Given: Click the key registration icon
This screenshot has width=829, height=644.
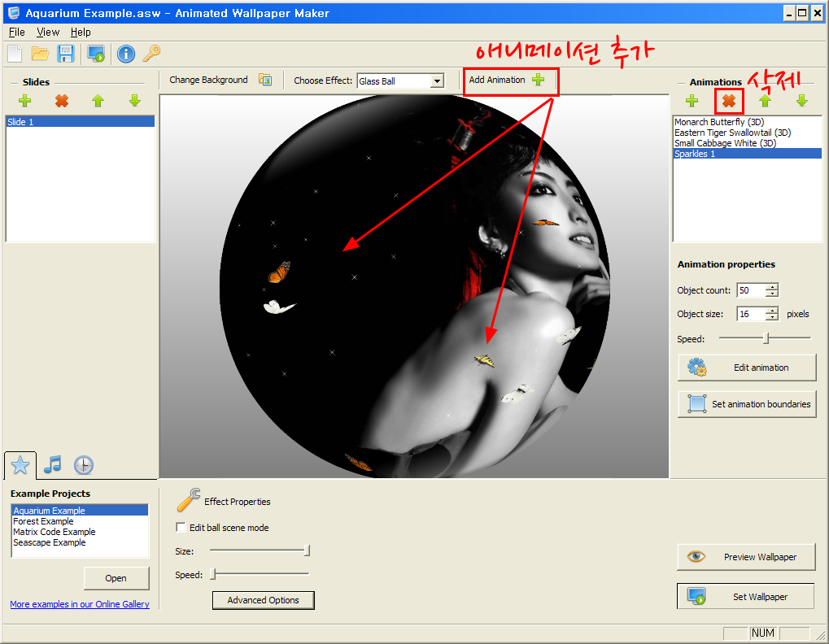Looking at the screenshot, I should click(152, 54).
